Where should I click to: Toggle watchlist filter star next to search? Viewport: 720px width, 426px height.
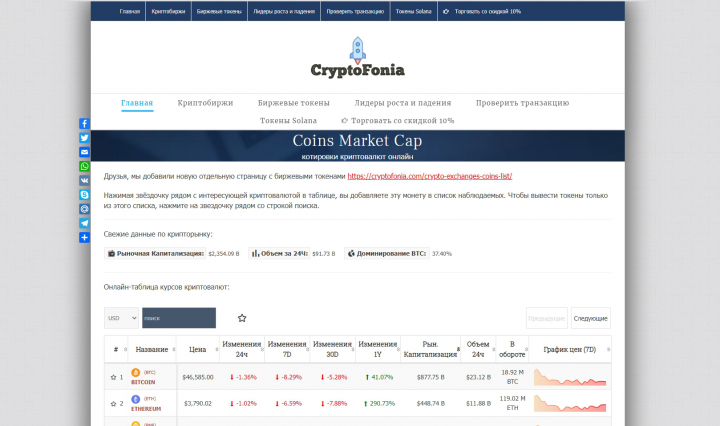tap(242, 318)
